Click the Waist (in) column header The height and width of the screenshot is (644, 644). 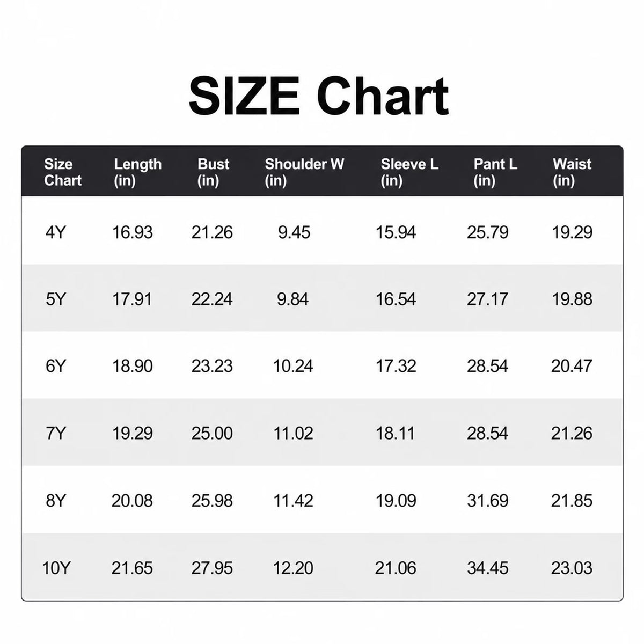(572, 172)
